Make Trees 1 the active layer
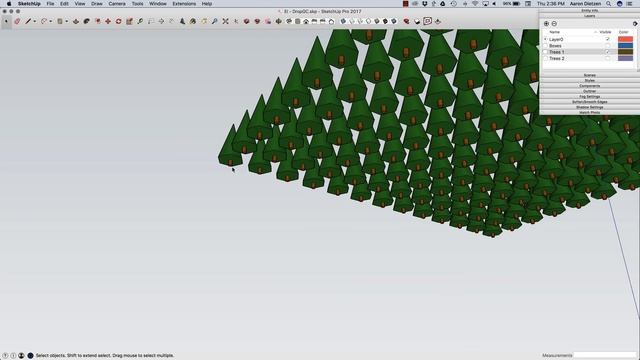Screen dimensions: 640x360 point(545,52)
